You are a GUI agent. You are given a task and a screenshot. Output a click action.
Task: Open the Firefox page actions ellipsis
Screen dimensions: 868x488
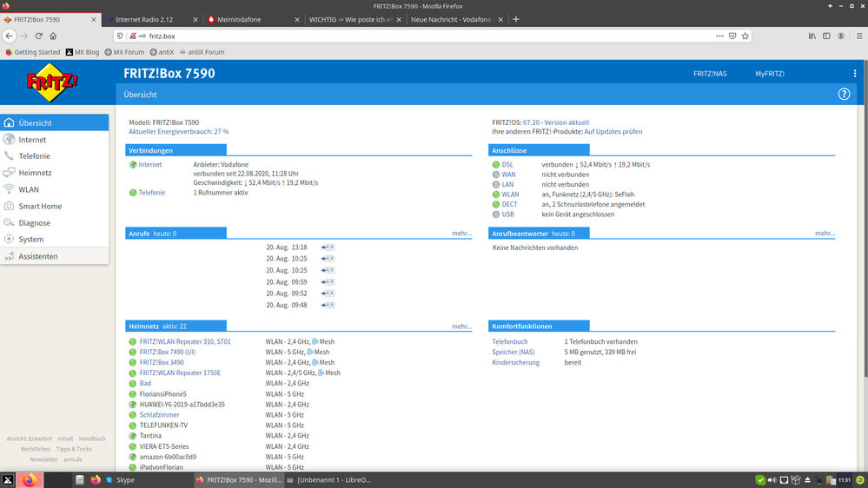pos(719,36)
